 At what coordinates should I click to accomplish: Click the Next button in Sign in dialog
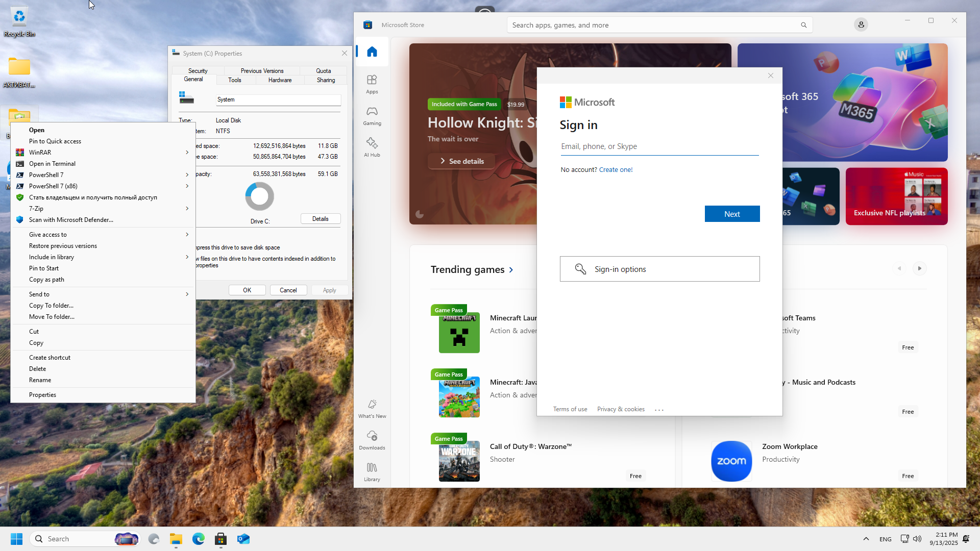click(x=732, y=214)
